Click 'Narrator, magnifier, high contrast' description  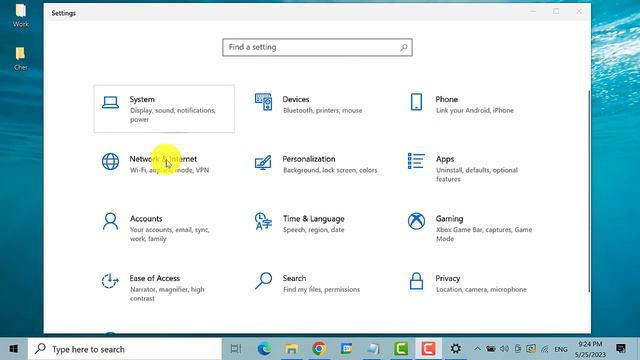167,294
